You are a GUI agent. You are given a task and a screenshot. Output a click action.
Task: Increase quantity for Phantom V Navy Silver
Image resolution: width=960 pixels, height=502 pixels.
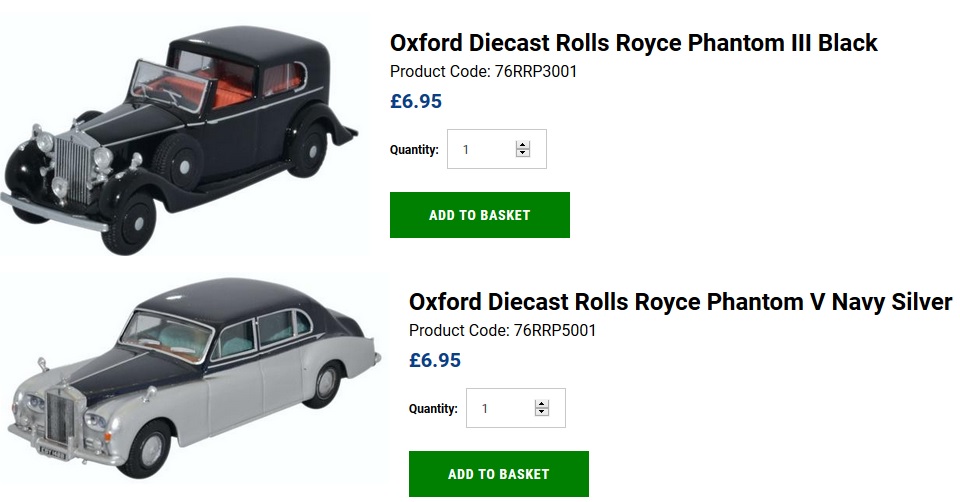click(x=541, y=404)
